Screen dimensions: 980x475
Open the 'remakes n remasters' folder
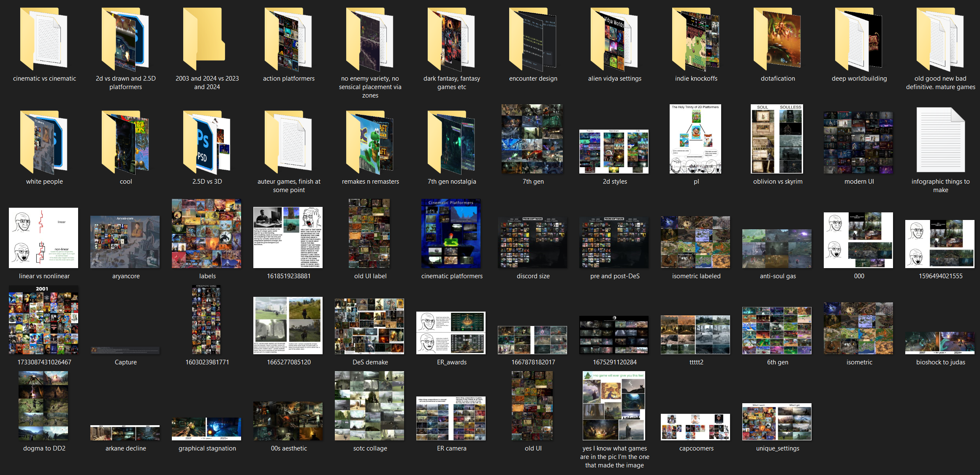(370, 142)
